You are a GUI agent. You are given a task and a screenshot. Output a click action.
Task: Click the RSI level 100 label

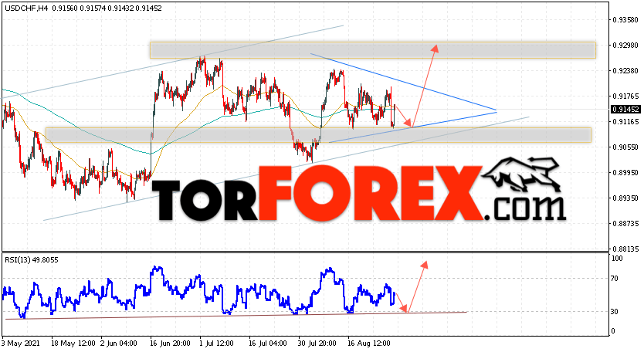(617, 259)
